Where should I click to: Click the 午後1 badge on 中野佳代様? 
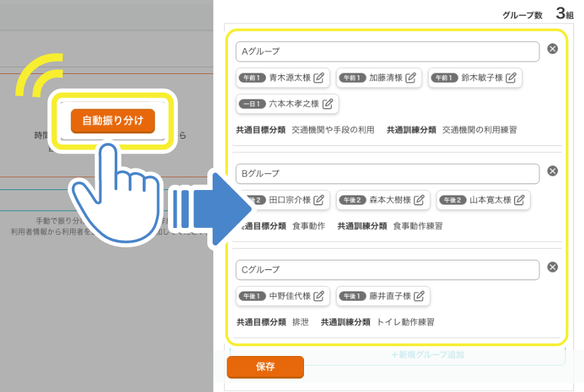252,296
